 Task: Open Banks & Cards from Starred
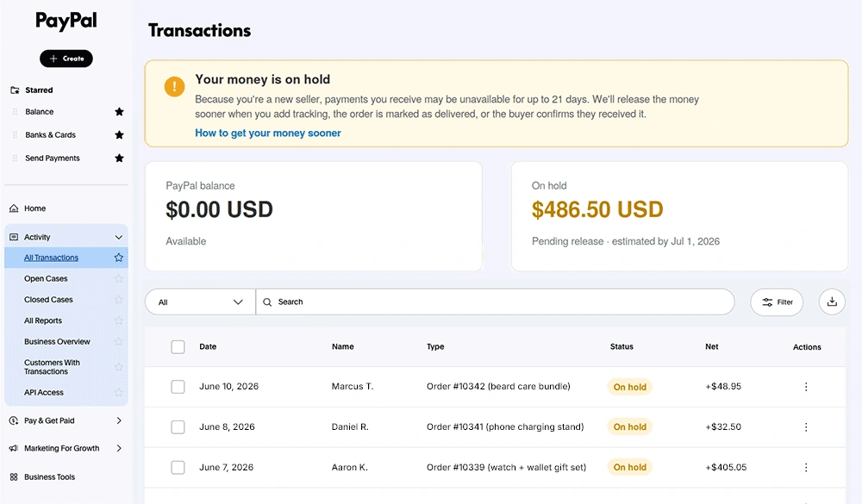click(x=51, y=134)
